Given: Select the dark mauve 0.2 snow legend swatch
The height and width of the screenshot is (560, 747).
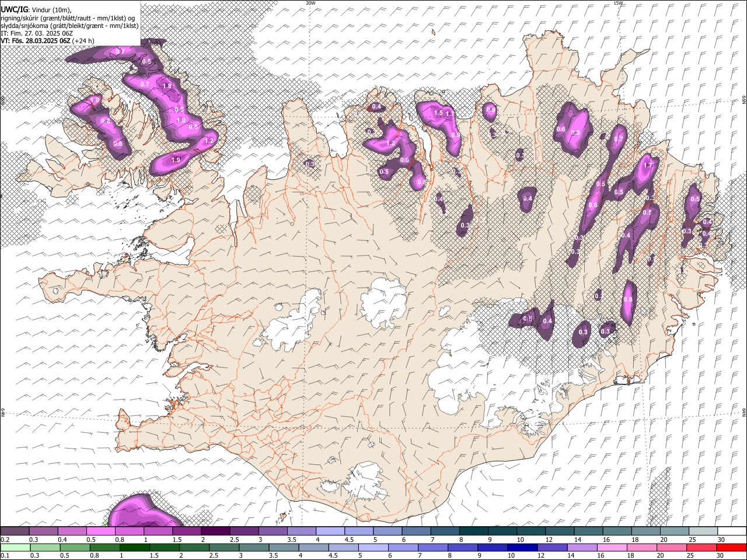Looking at the screenshot, I should pos(15,531).
